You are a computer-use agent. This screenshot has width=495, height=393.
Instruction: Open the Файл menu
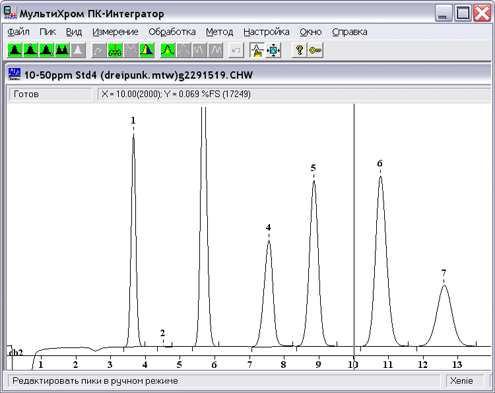[18, 32]
